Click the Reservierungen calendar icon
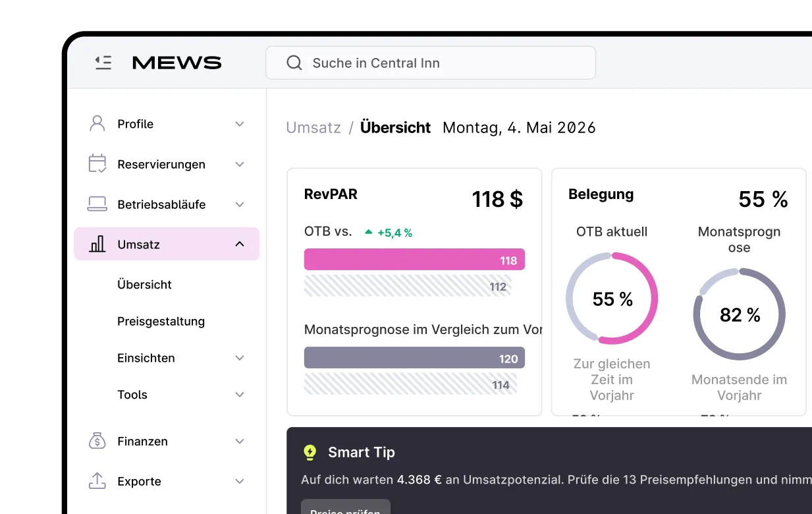The width and height of the screenshot is (812, 514). point(97,163)
